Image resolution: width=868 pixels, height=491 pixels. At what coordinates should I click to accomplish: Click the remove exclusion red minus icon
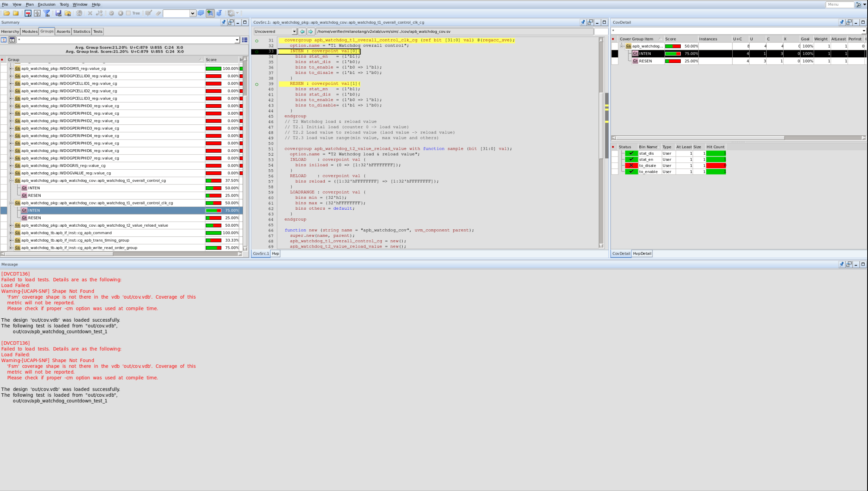(28, 13)
